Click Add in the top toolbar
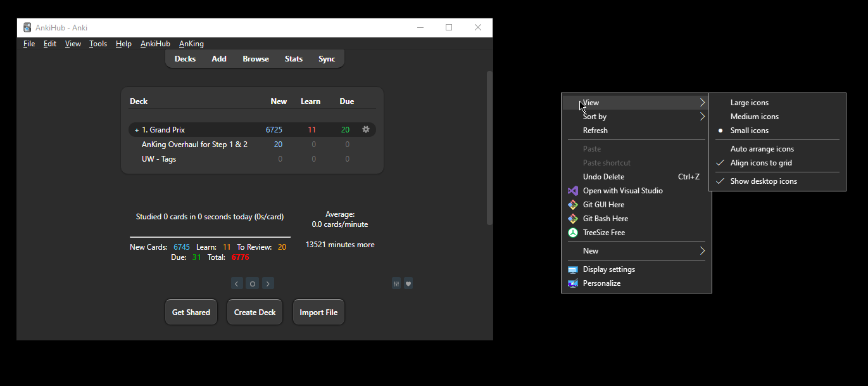868x386 pixels. pos(219,59)
